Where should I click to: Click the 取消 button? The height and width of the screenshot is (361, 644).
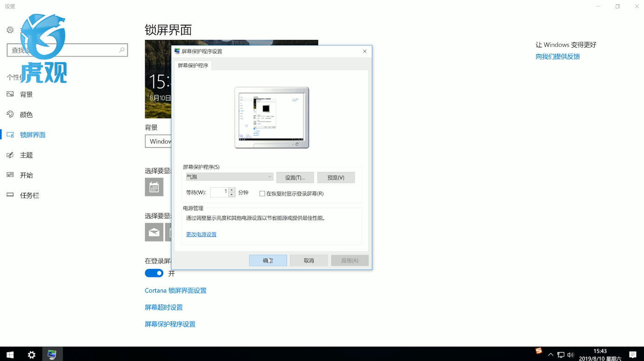309,261
